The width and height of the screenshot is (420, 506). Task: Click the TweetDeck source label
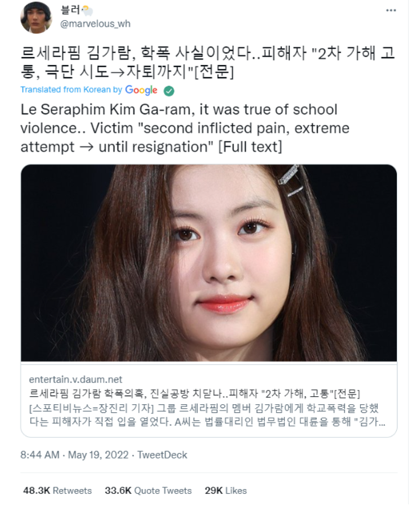tap(162, 455)
